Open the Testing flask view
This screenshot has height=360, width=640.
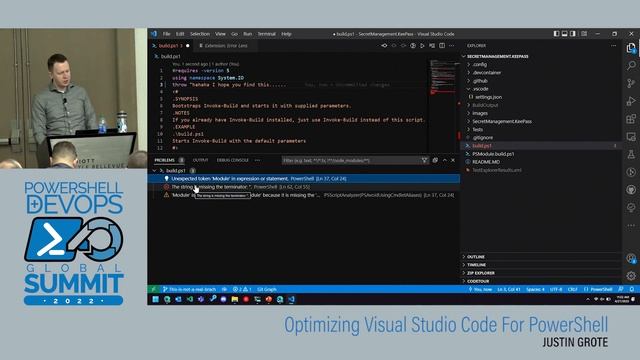[631, 154]
